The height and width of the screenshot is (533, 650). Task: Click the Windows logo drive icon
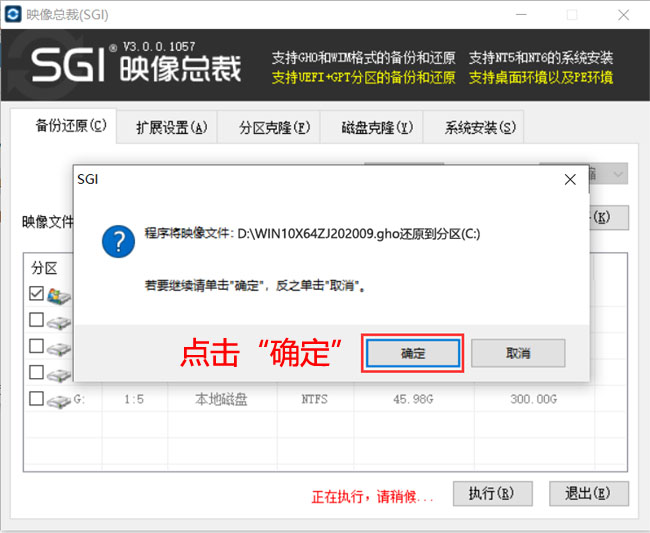pos(58,296)
